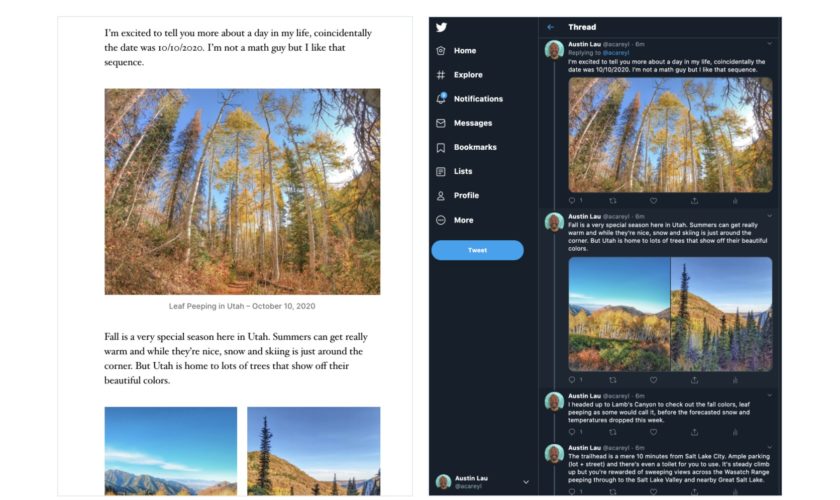Navigate to Explore in the sidebar

467,75
